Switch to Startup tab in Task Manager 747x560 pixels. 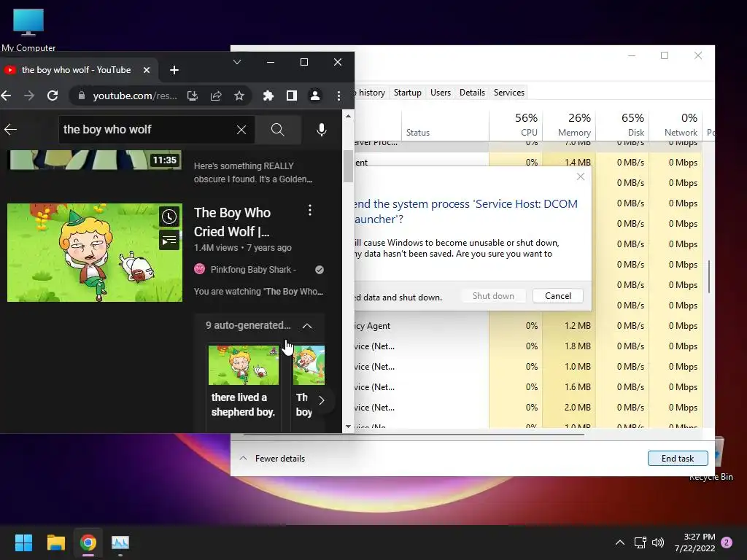coord(407,93)
